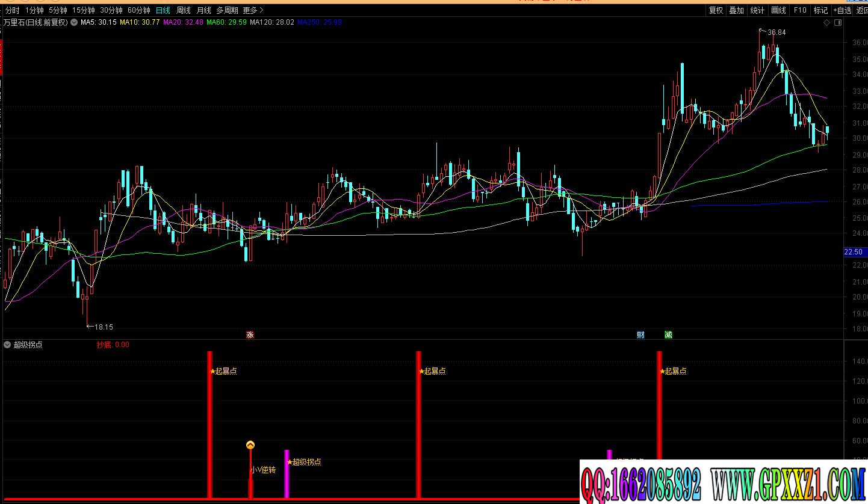Click the 财 financial report marker
The image size is (868, 504).
click(x=640, y=335)
